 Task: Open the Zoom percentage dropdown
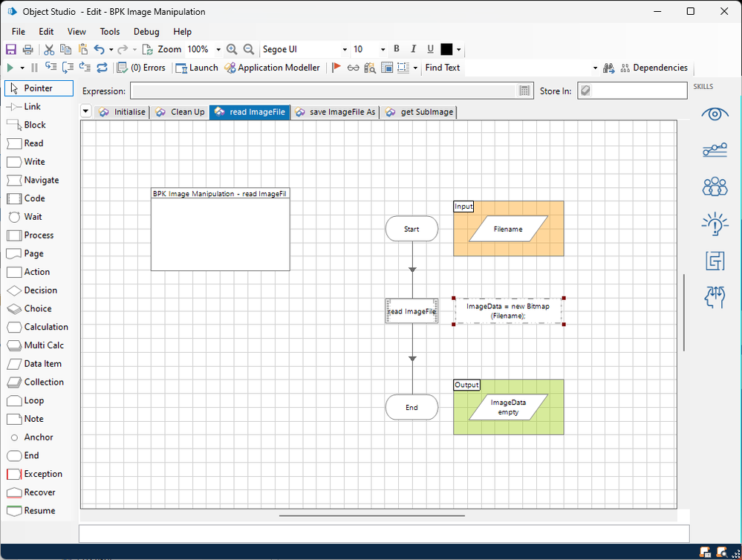coord(218,50)
